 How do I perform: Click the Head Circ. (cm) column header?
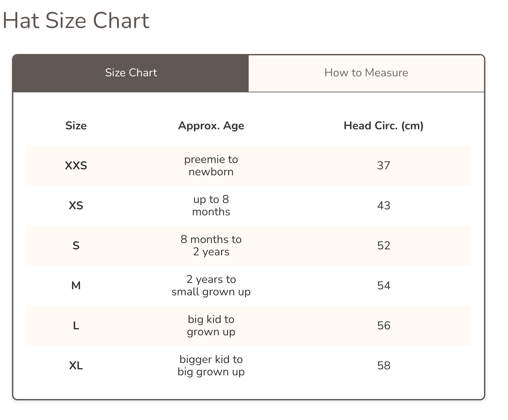(x=383, y=126)
